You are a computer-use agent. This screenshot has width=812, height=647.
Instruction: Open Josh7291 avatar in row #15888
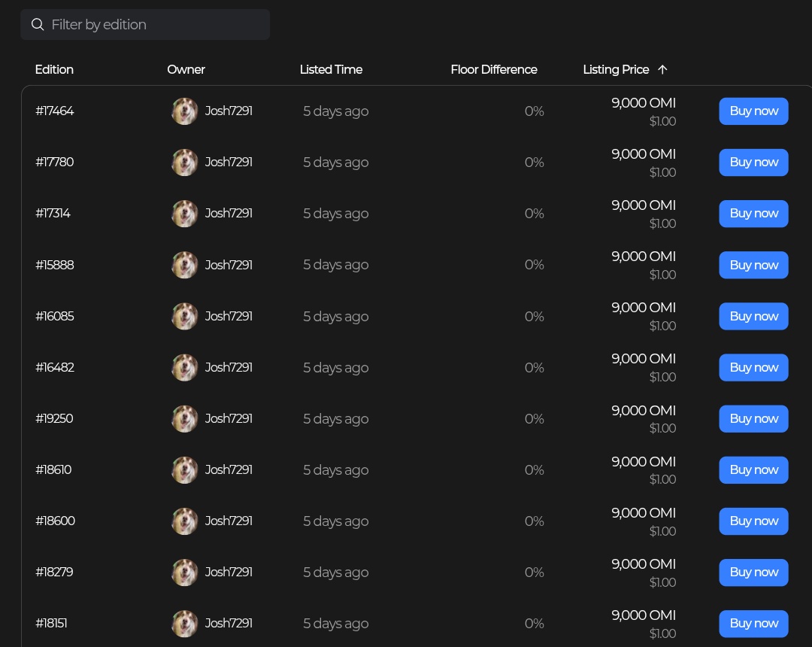click(x=184, y=265)
